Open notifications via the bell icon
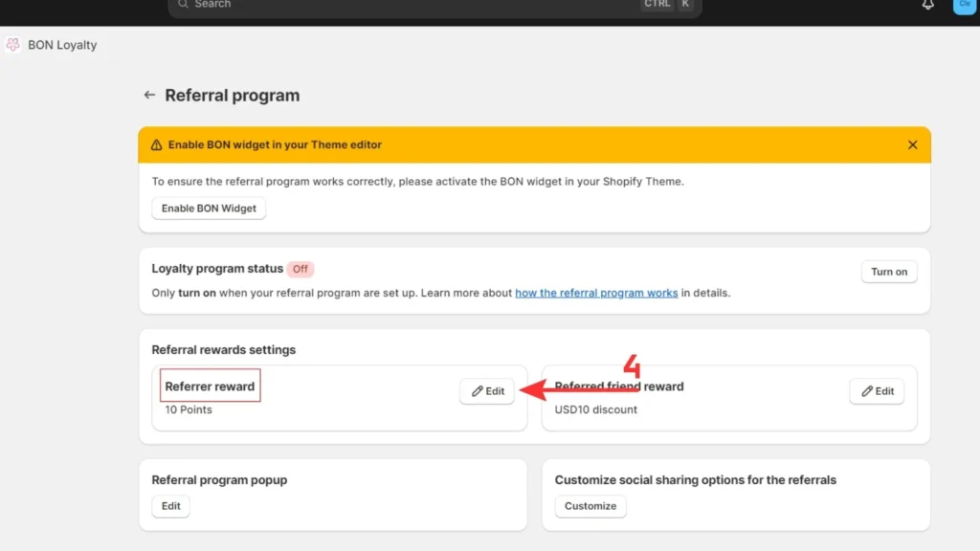980x551 pixels. click(927, 6)
